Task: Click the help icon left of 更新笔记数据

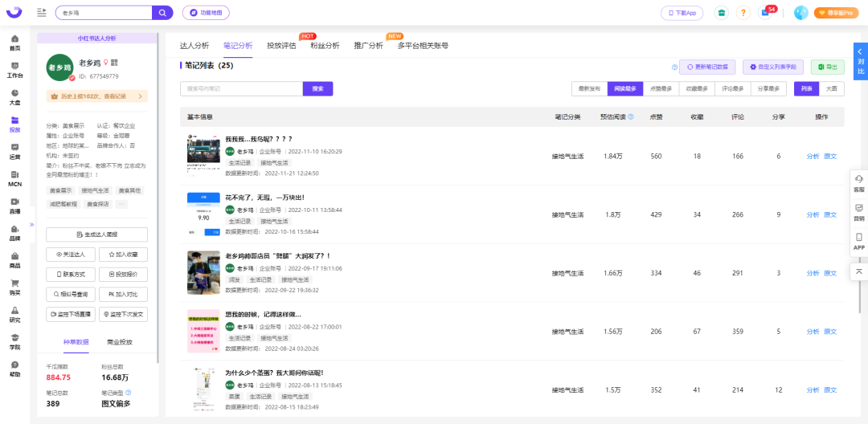Action: [674, 67]
